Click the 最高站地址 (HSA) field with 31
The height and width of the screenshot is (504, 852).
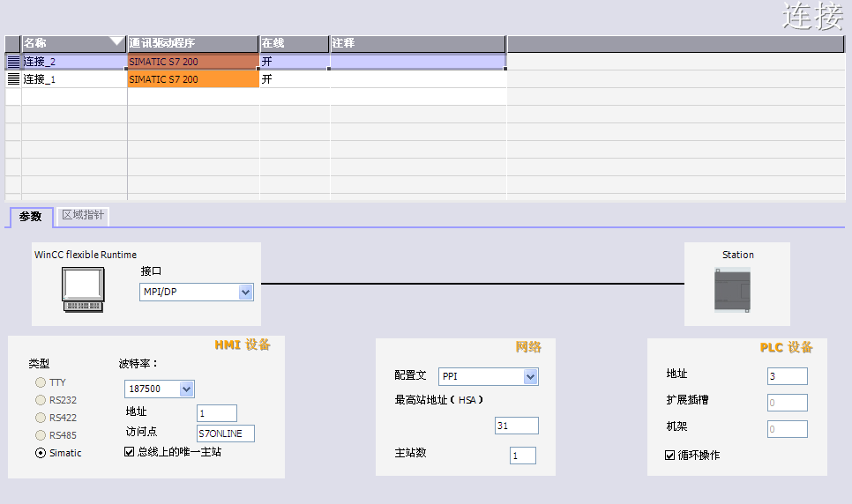click(x=517, y=426)
